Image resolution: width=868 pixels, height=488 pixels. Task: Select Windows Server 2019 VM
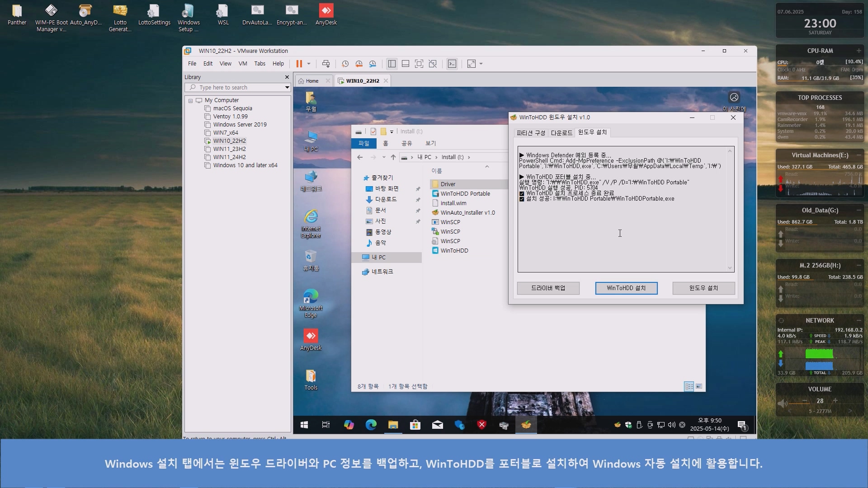(x=240, y=125)
